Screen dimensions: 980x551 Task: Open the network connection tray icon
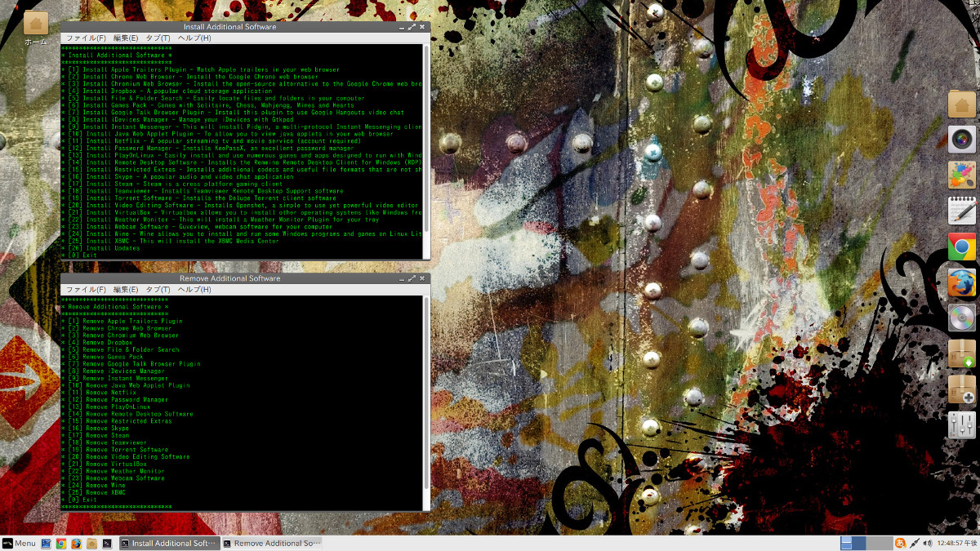(x=915, y=543)
